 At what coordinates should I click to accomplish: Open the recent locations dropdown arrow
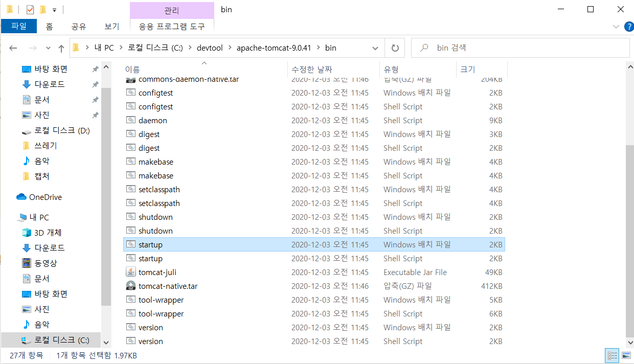click(x=48, y=48)
